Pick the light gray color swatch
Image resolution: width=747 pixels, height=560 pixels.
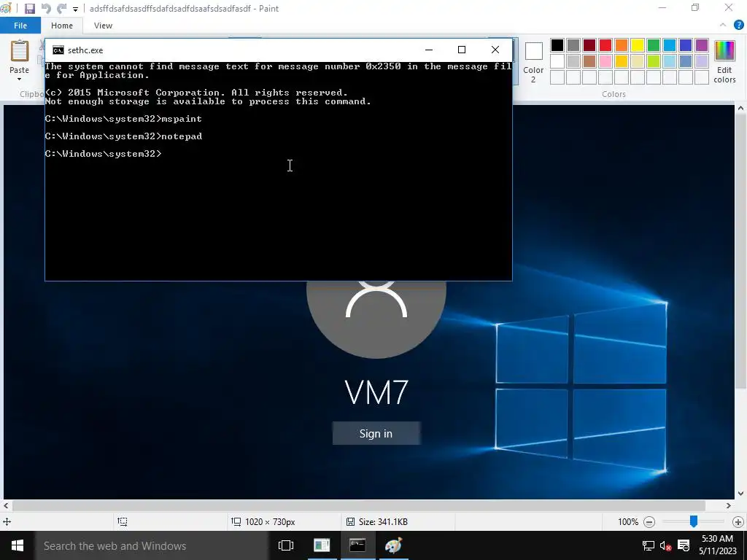(x=573, y=61)
